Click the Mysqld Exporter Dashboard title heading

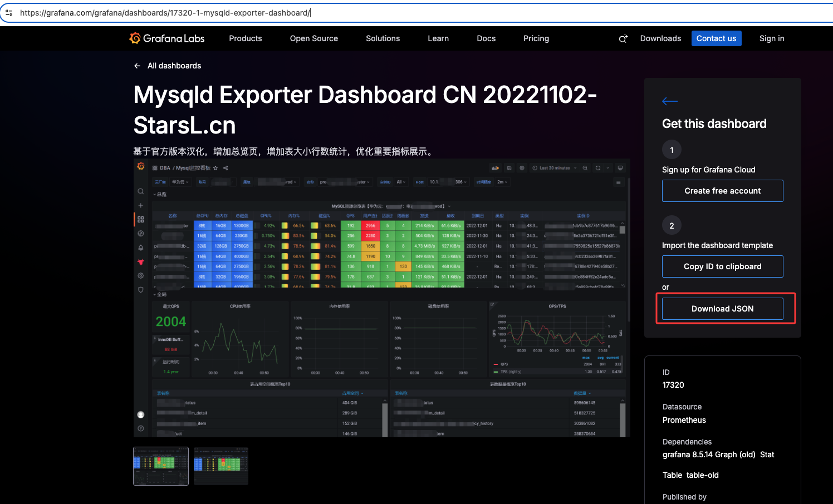365,110
